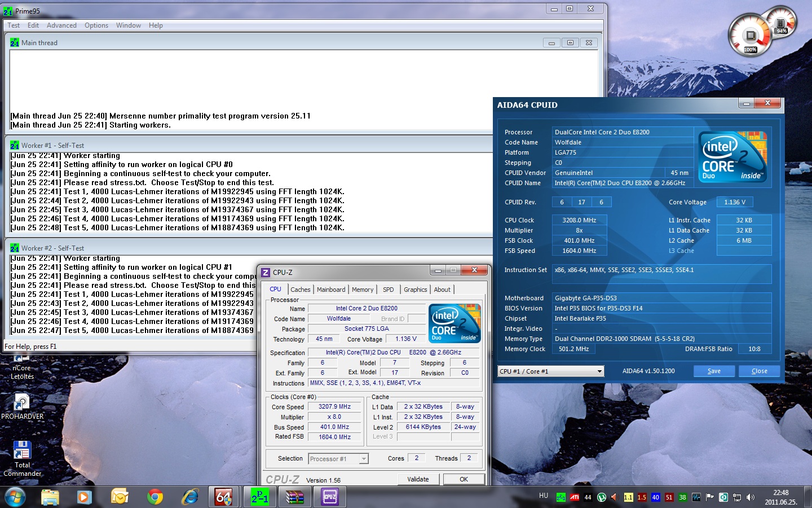Click the Prime95 green tray icon

[x=561, y=497]
